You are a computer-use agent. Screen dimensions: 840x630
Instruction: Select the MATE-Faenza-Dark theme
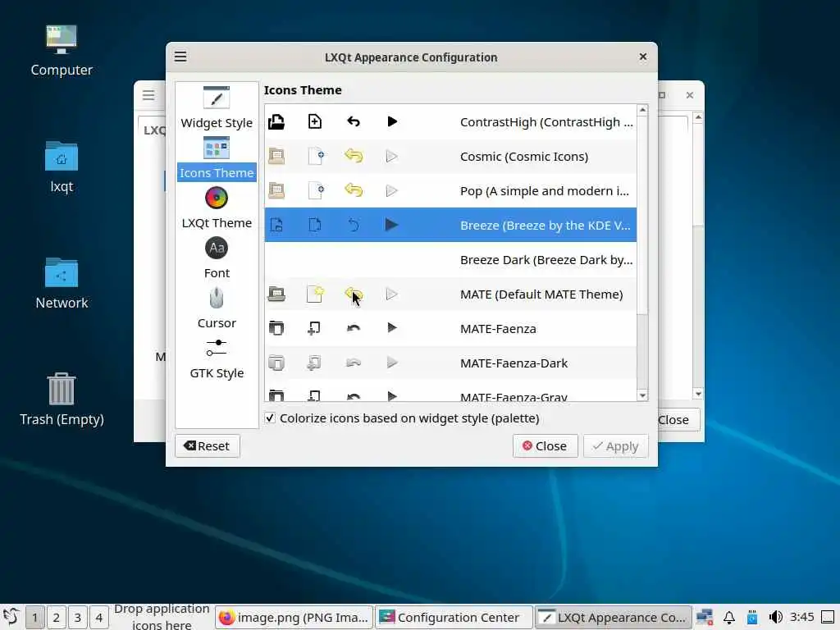[450, 363]
